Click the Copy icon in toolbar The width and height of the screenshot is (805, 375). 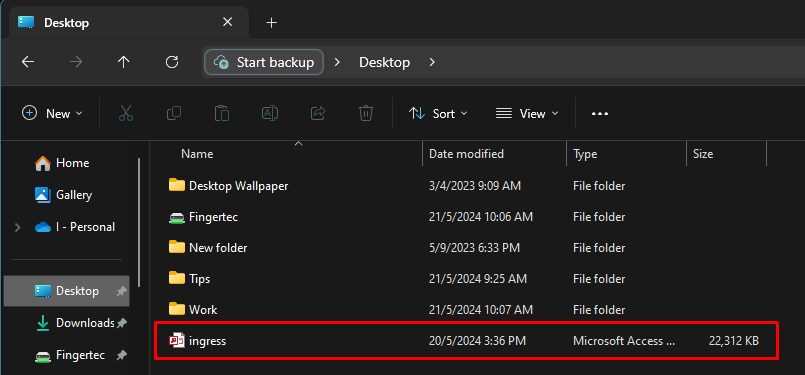click(x=174, y=113)
